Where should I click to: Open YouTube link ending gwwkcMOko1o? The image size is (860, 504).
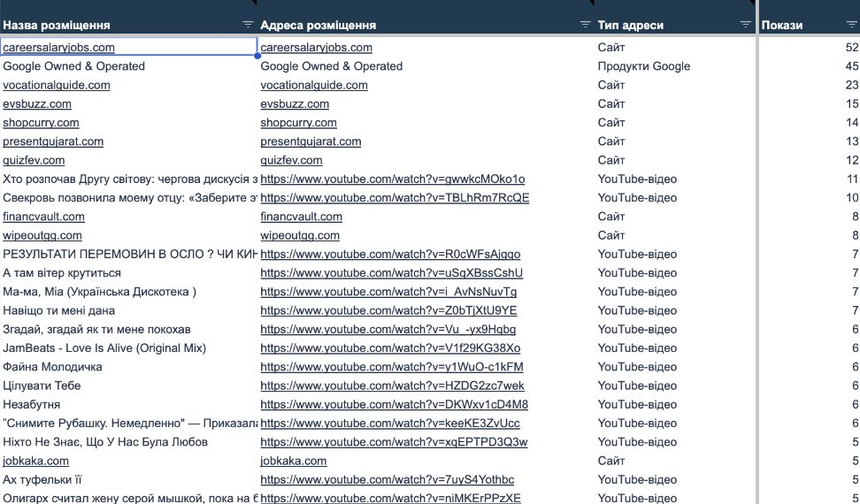pos(393,179)
